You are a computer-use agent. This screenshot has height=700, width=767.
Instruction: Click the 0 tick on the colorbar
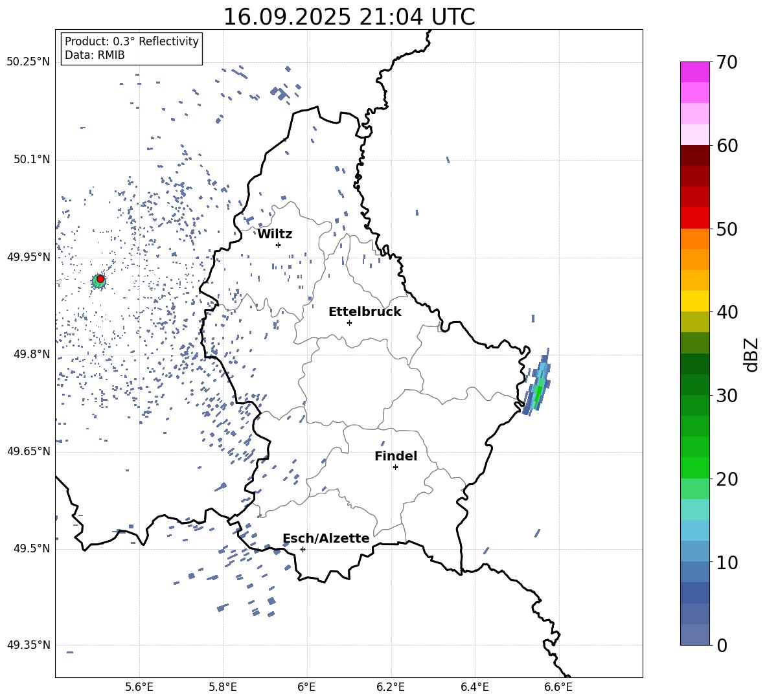[721, 645]
